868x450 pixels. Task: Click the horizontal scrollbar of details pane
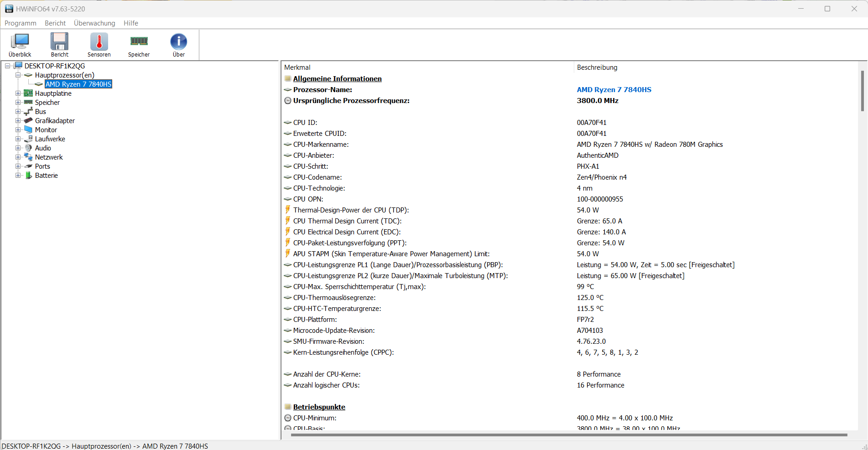tap(569, 435)
